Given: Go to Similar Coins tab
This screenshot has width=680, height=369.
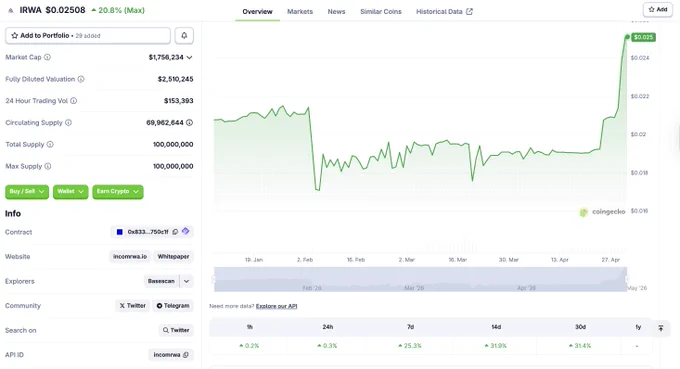Looking at the screenshot, I should pyautogui.click(x=381, y=12).
